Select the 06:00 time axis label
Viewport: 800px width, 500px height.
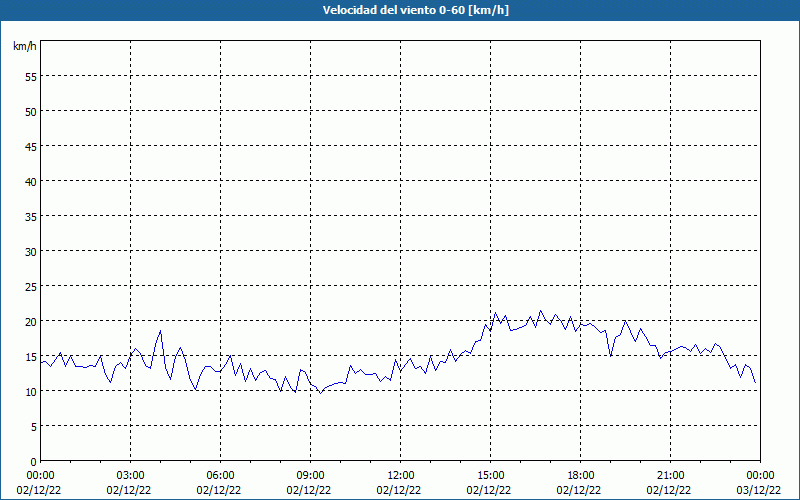tap(220, 475)
